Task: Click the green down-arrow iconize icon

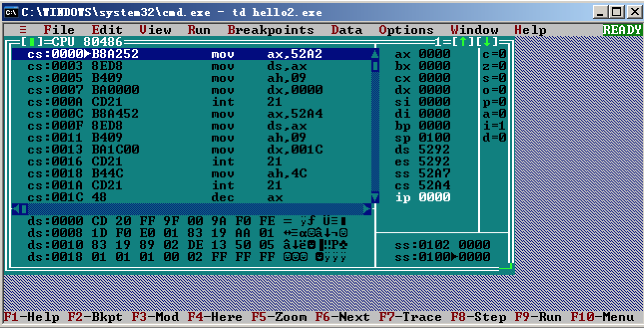Action: (x=488, y=42)
